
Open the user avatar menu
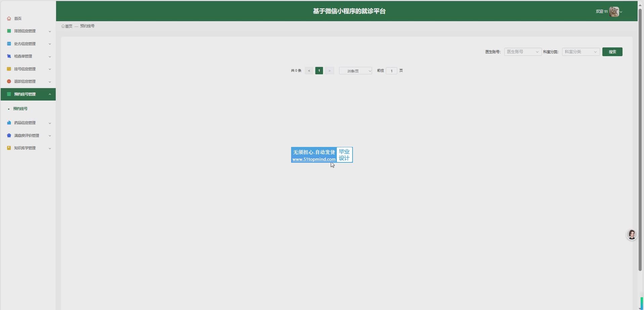coord(614,11)
